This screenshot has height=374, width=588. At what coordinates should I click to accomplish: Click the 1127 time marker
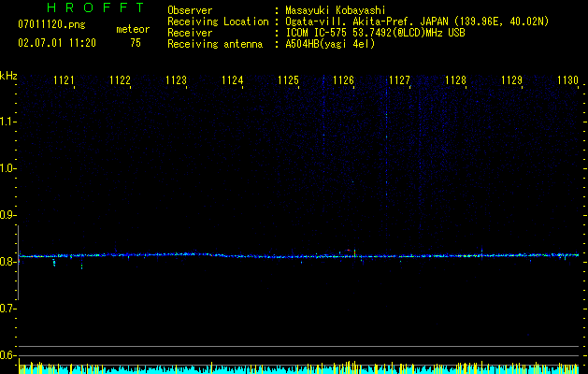point(399,80)
